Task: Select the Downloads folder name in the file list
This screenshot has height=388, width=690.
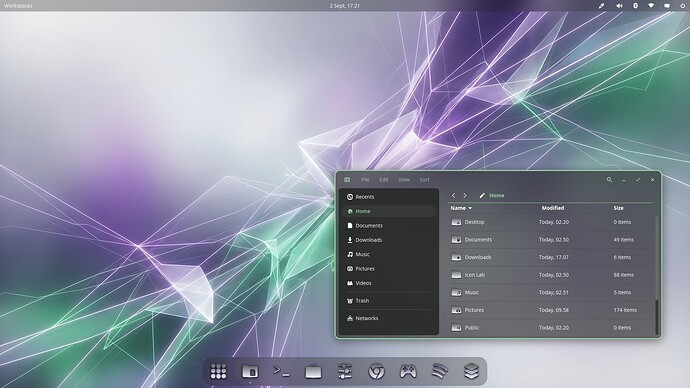Action: [x=478, y=257]
